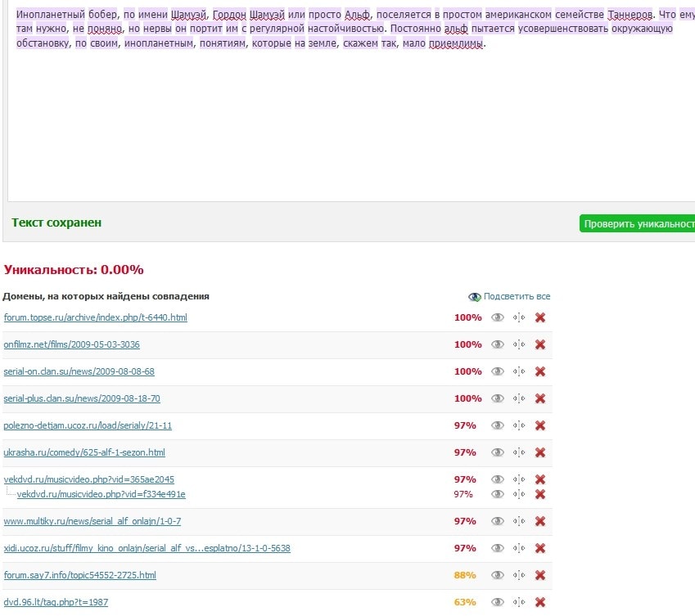The image size is (695, 616).
Task: Remove www.multiky.ru with its red X
Action: (539, 521)
